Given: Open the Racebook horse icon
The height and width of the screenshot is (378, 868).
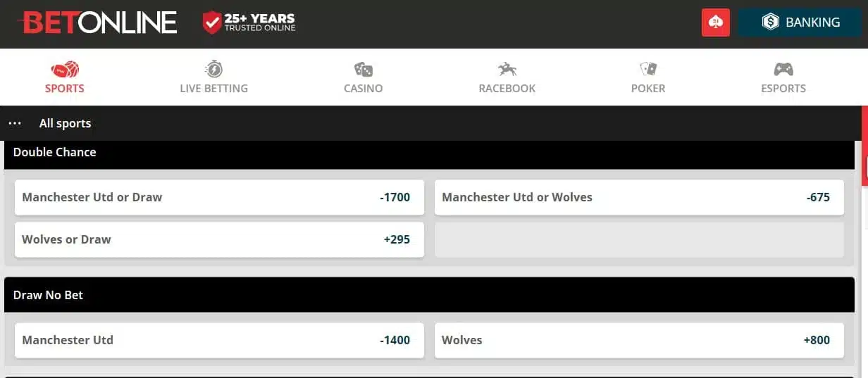Looking at the screenshot, I should pyautogui.click(x=507, y=69).
